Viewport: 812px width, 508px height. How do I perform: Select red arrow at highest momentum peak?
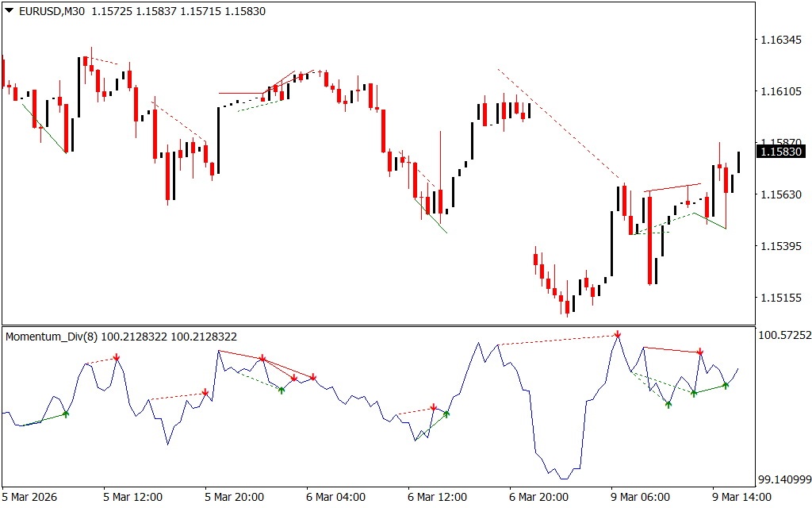pyautogui.click(x=617, y=335)
